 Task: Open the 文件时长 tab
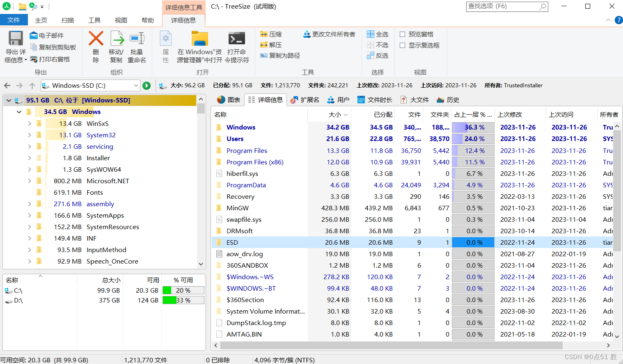click(375, 100)
